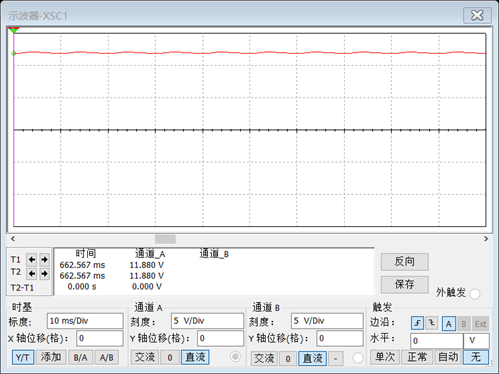Select the Channel A radio indicator
This screenshot has width=499, height=374.
click(235, 357)
